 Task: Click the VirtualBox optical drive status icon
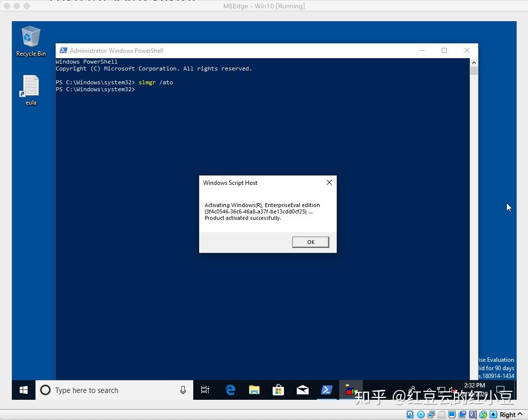click(421, 414)
